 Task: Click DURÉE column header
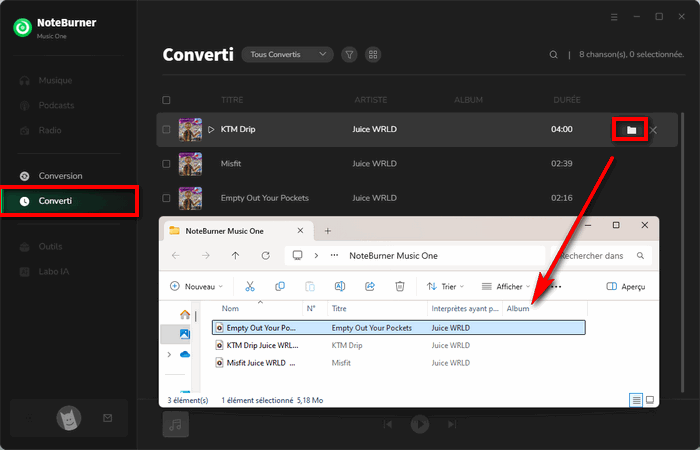coord(567,100)
